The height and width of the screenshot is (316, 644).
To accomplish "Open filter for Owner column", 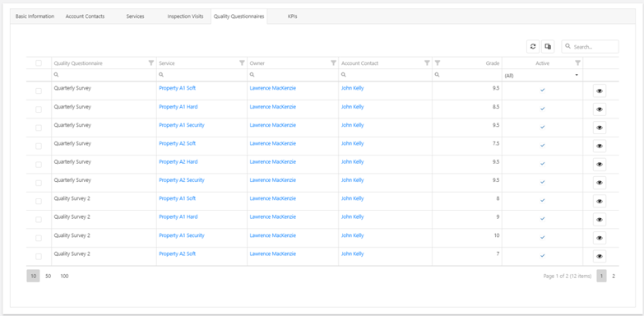I will point(333,63).
